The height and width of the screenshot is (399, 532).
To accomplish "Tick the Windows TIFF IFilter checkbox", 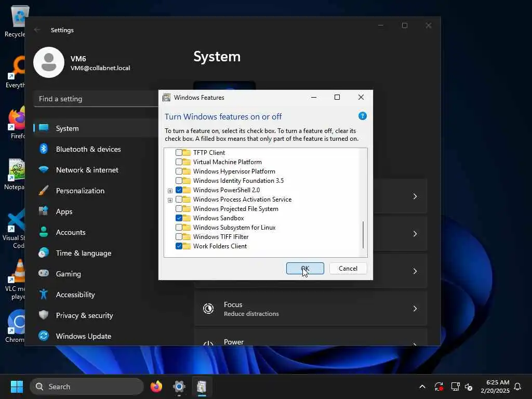I will (x=179, y=237).
